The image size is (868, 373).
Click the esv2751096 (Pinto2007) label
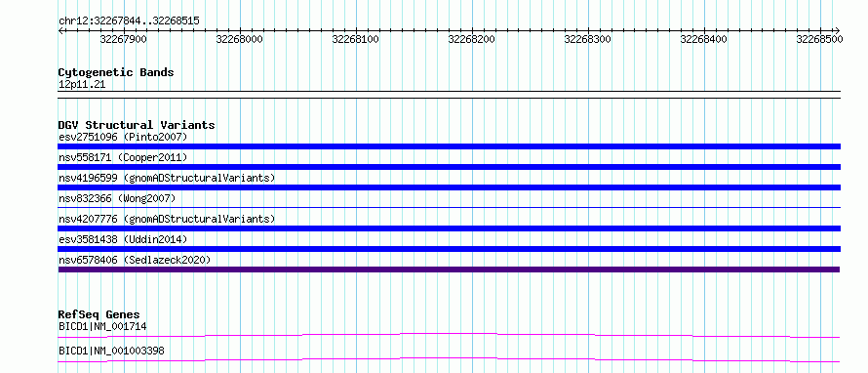(123, 137)
